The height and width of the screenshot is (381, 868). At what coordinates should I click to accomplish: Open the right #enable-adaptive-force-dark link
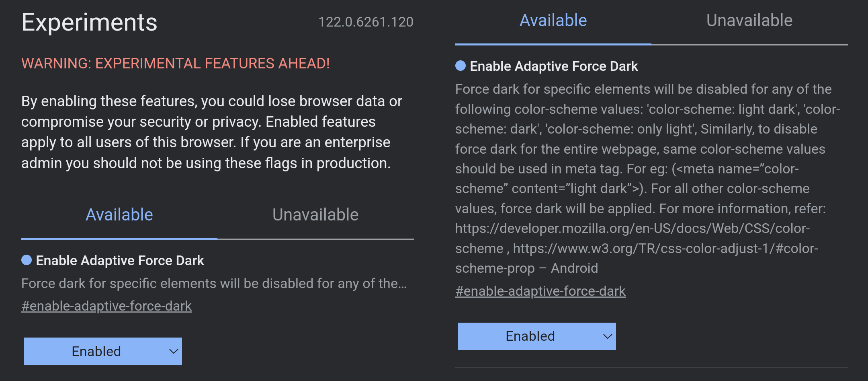[x=540, y=291]
